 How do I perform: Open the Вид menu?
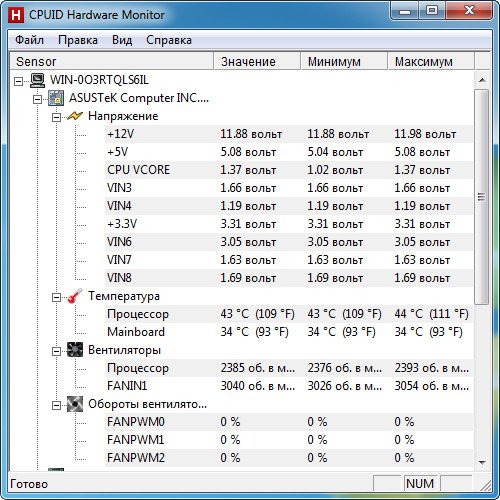click(x=122, y=40)
